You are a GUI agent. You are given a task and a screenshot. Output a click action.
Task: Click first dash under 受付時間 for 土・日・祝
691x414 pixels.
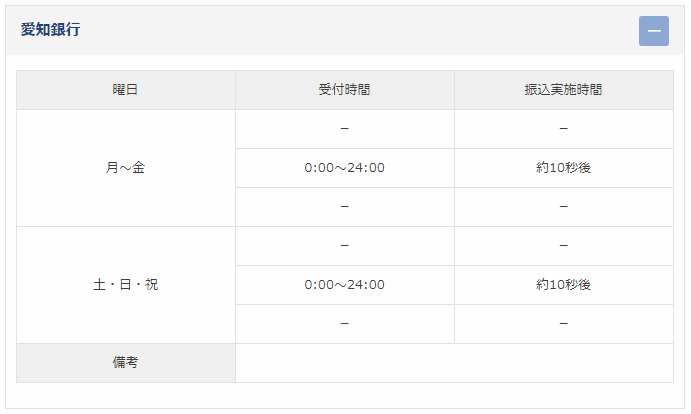pos(345,246)
